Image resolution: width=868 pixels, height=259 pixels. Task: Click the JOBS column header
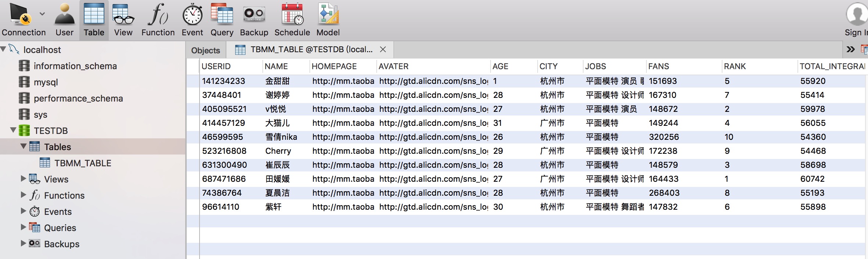point(615,66)
